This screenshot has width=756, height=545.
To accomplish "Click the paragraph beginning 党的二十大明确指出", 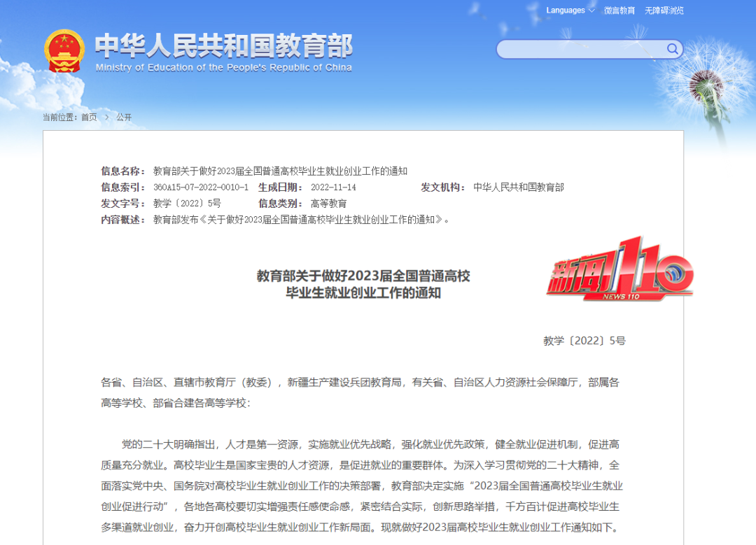I will pyautogui.click(x=362, y=486).
